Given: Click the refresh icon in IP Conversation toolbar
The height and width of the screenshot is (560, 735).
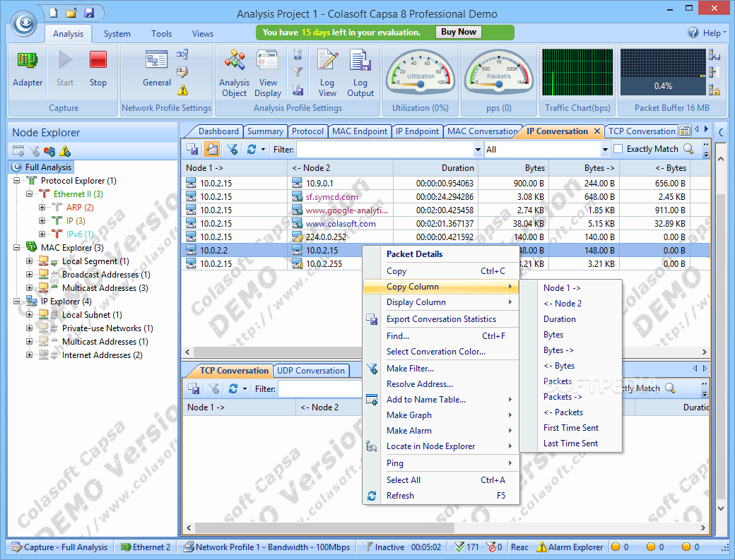Looking at the screenshot, I should pyautogui.click(x=252, y=150).
